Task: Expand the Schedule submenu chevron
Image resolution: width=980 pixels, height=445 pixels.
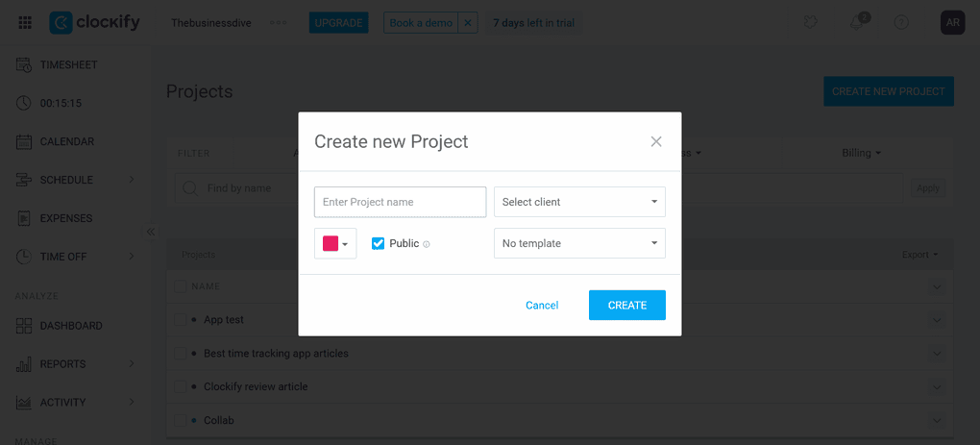Action: pyautogui.click(x=132, y=180)
